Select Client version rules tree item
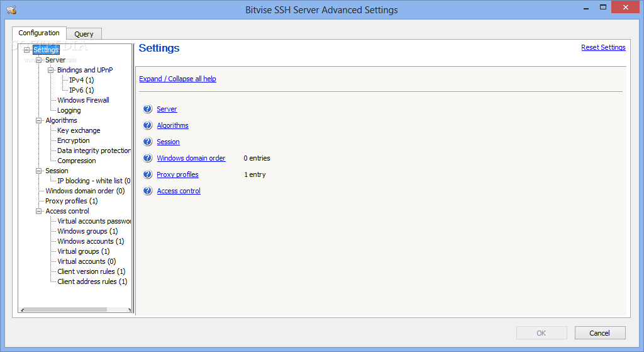644x352 pixels. coord(91,271)
